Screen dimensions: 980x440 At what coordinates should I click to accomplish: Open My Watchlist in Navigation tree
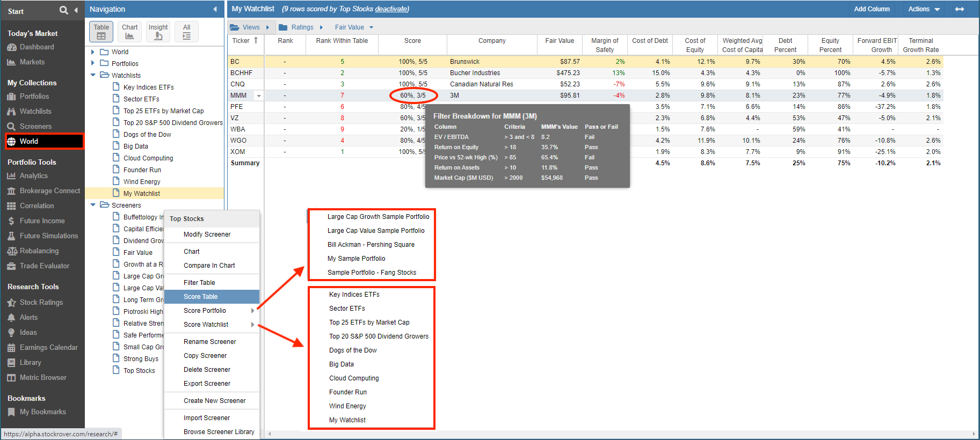click(x=142, y=194)
